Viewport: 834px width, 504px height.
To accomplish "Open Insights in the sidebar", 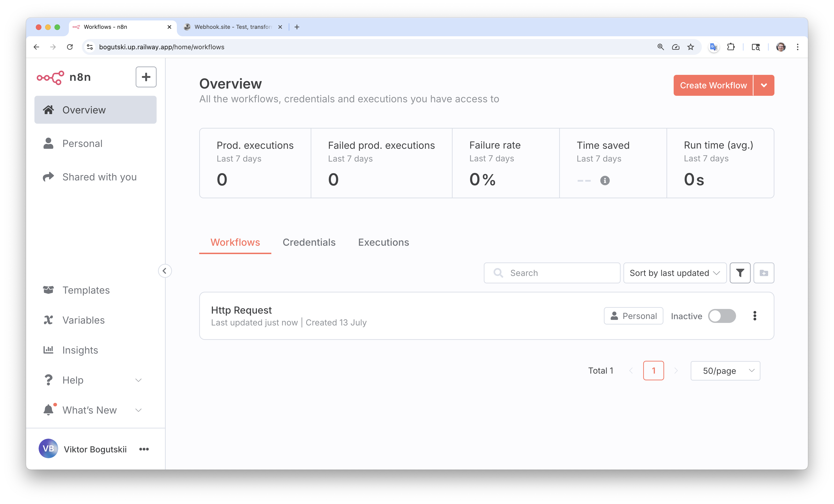I will (80, 350).
